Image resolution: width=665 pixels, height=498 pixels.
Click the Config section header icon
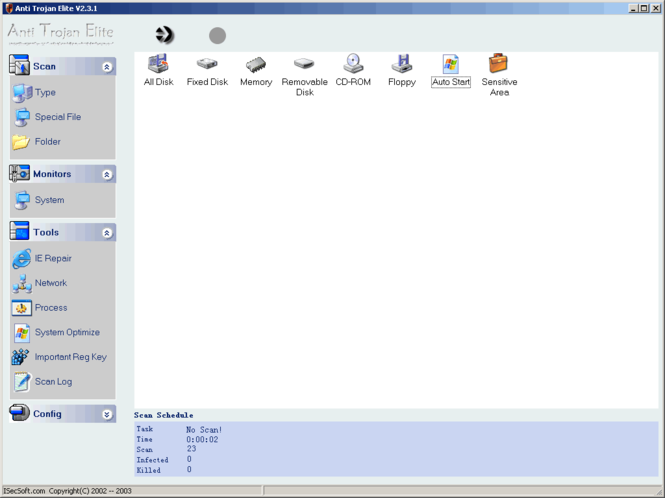coord(19,412)
